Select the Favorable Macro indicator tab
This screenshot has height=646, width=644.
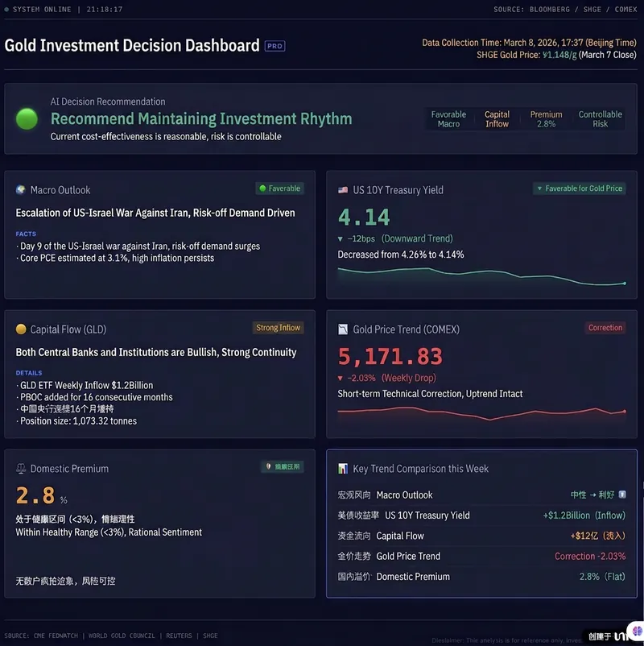448,119
